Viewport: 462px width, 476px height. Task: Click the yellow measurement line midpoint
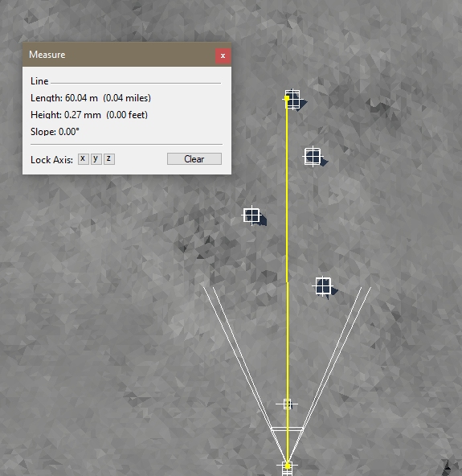point(287,282)
